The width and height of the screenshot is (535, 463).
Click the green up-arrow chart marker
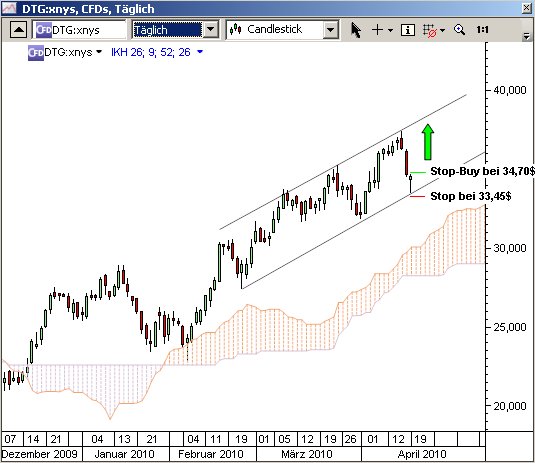coord(428,142)
